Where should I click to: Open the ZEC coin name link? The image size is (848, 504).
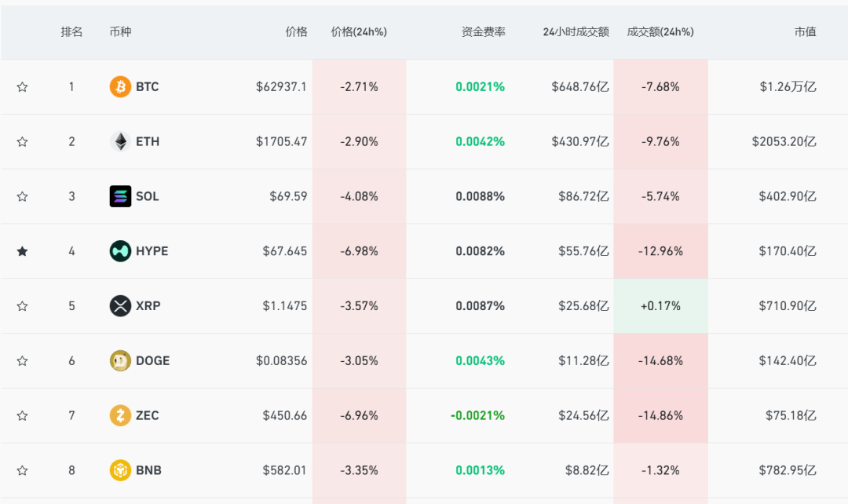[147, 415]
